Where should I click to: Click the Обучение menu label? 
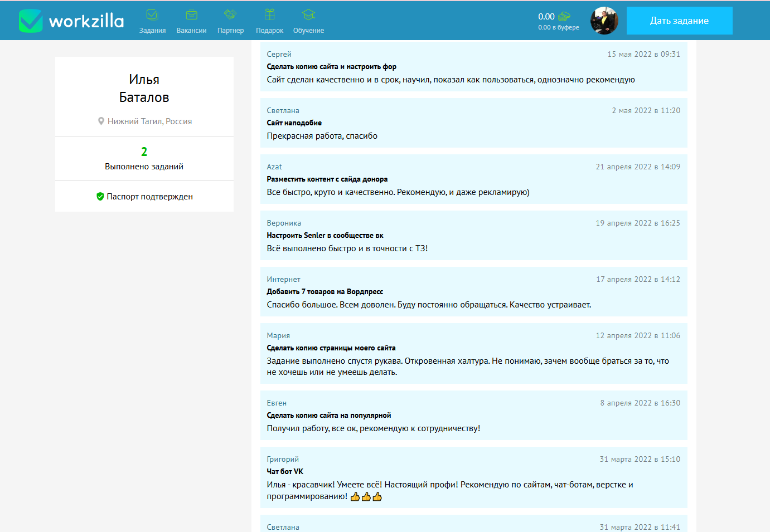tap(308, 31)
